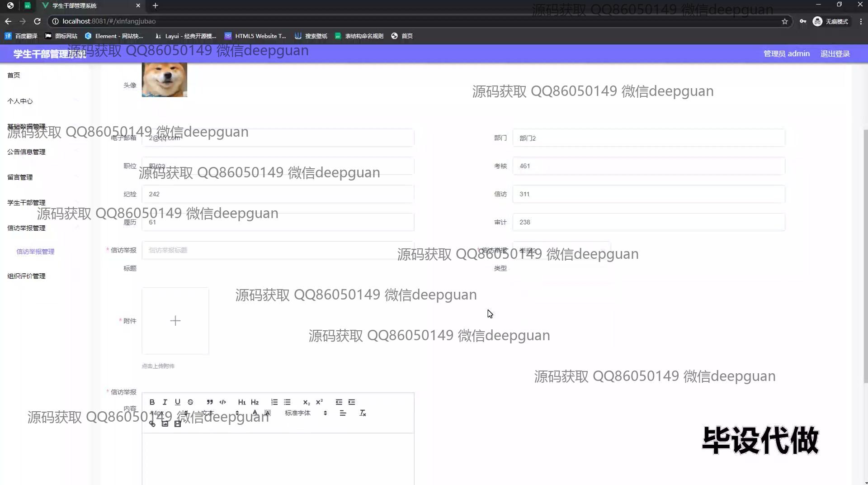Open a new browser tab

pyautogui.click(x=155, y=5)
